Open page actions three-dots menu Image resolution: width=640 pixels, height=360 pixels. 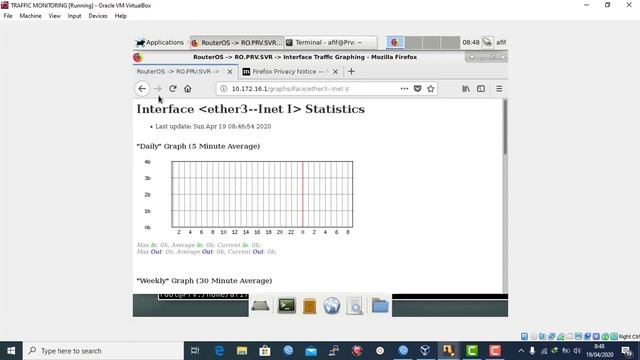coord(404,89)
